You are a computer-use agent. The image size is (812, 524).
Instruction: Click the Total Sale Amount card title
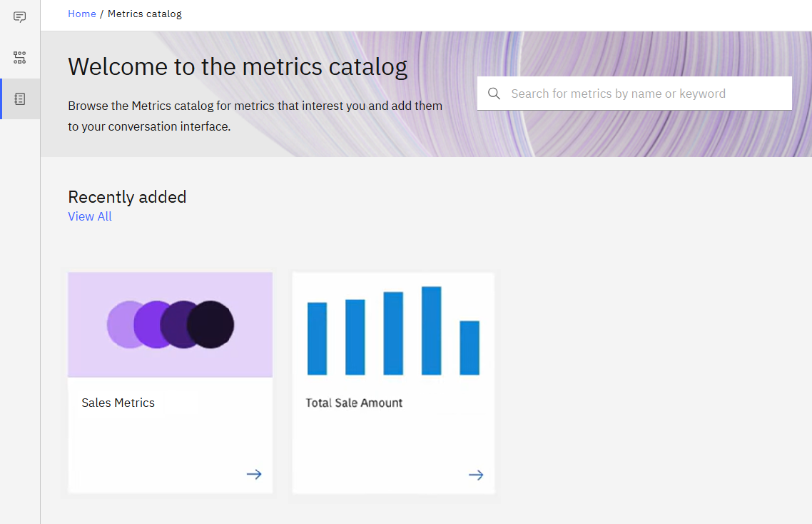point(354,403)
